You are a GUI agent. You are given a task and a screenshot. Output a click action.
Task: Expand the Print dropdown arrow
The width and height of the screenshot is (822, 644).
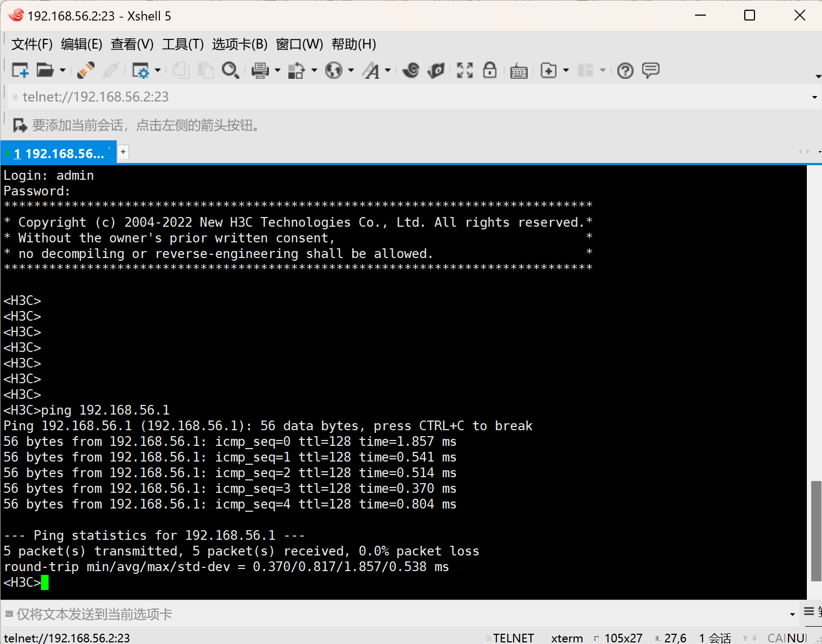click(x=278, y=70)
